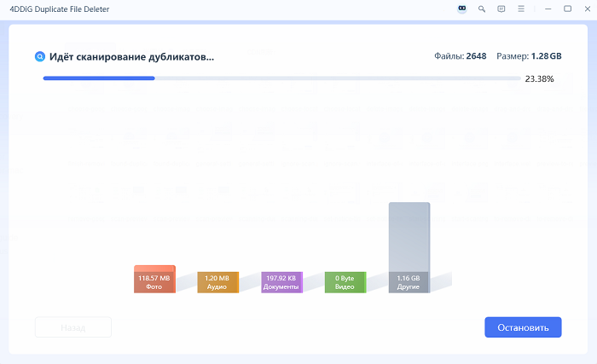Open the AI assistant robot icon
The height and width of the screenshot is (364, 597).
click(x=462, y=9)
